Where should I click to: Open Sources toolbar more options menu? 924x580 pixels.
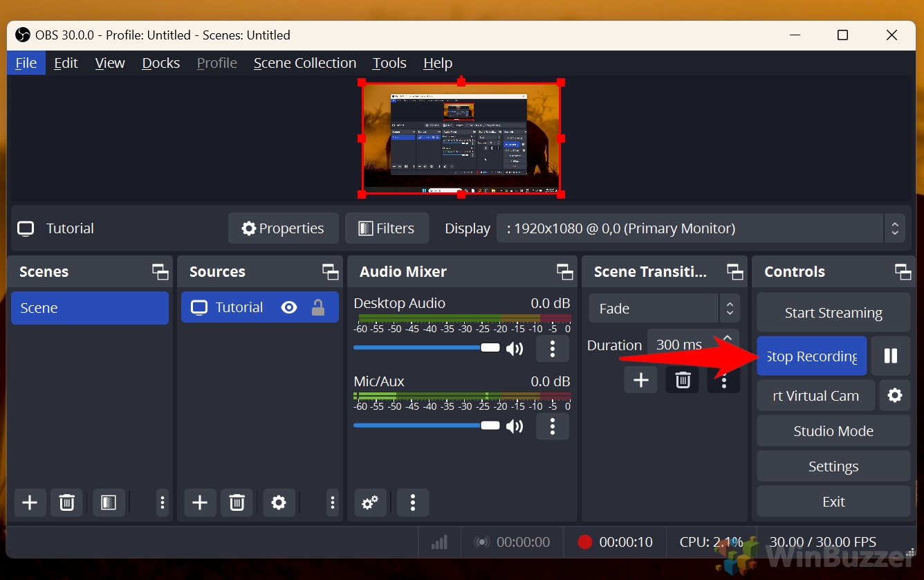pyautogui.click(x=332, y=502)
